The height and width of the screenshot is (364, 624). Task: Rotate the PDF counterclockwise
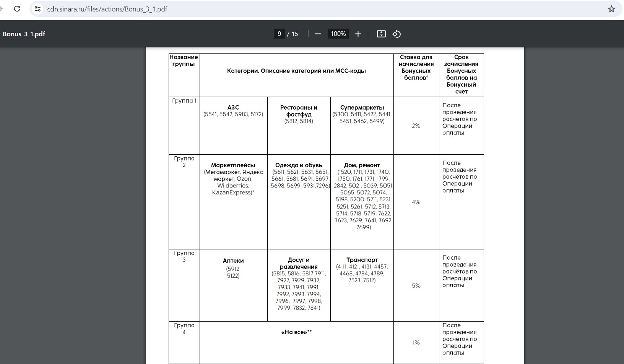coord(396,34)
